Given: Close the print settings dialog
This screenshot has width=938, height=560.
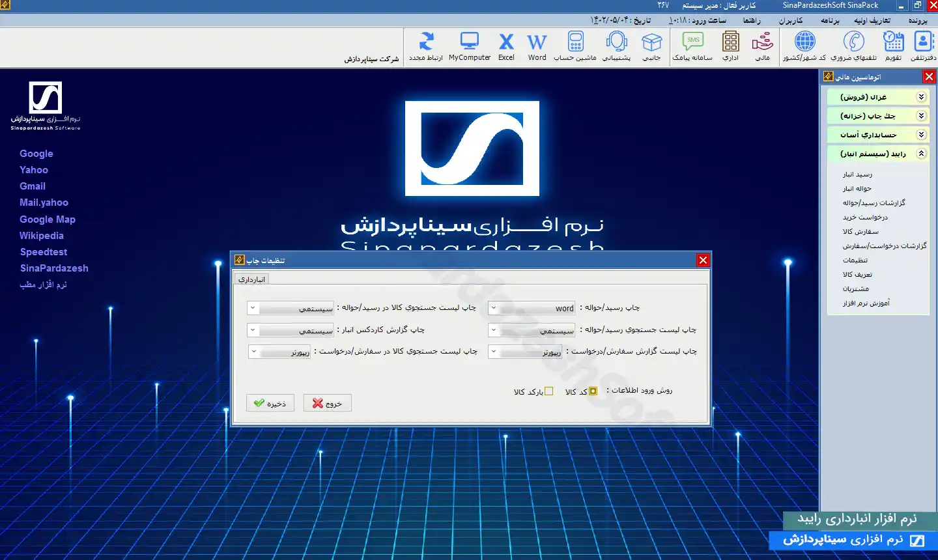Looking at the screenshot, I should pyautogui.click(x=703, y=260).
